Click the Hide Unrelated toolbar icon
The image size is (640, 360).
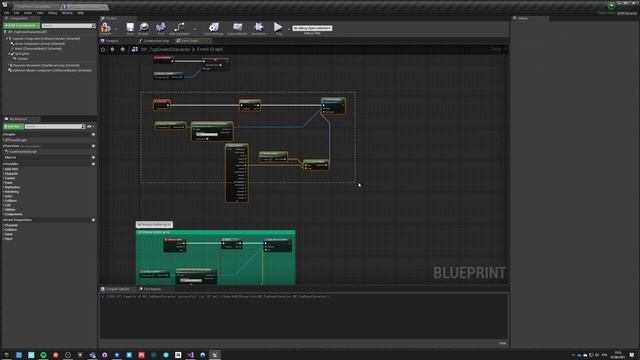[179, 28]
